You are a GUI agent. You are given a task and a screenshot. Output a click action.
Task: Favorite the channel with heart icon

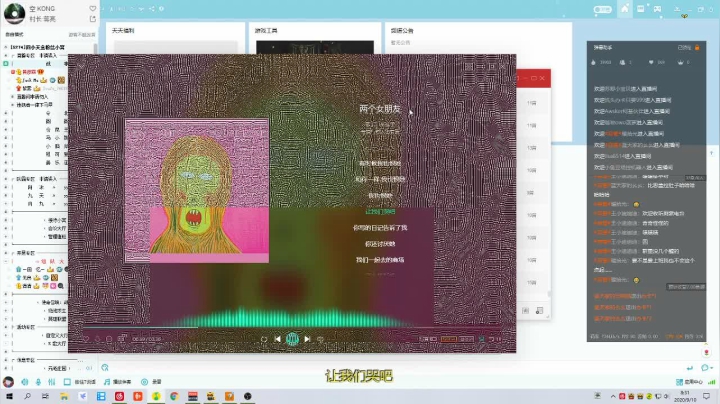pos(93,8)
